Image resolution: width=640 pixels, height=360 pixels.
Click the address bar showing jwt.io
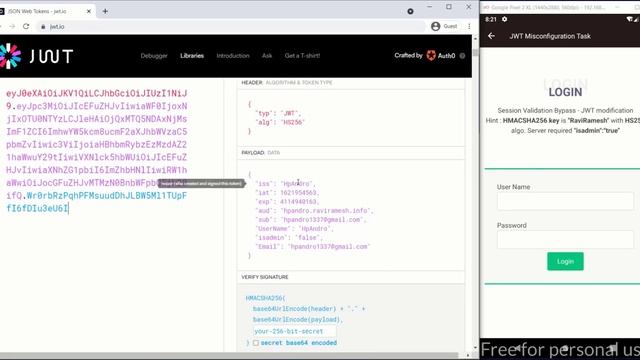(x=231, y=27)
